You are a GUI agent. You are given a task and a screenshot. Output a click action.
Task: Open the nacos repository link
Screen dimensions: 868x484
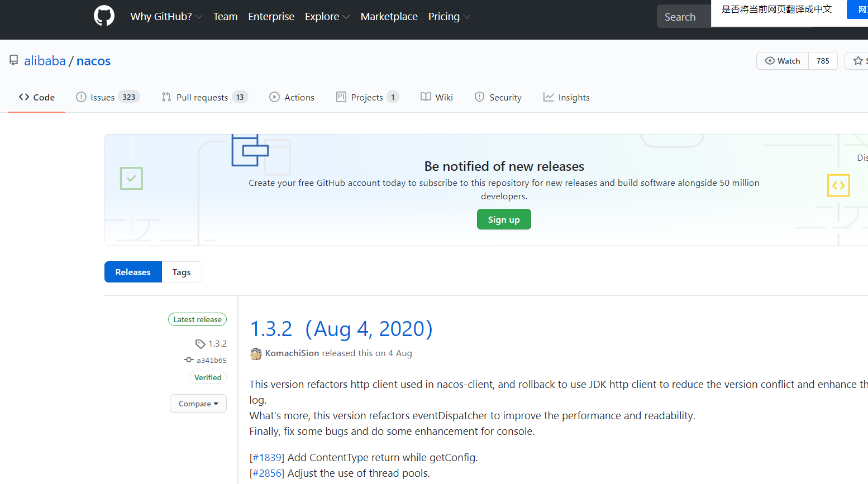93,61
